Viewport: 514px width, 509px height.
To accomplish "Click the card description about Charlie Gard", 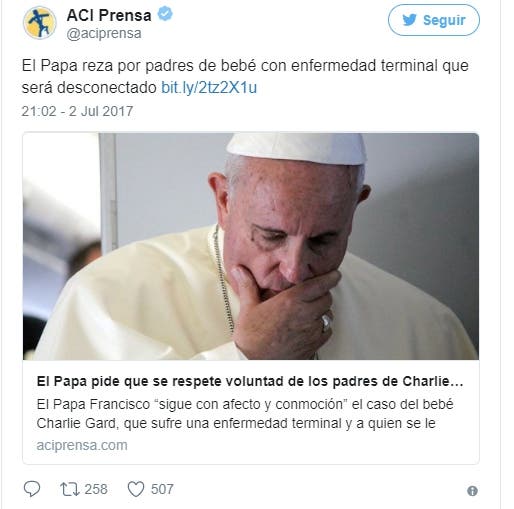I will click(x=245, y=414).
